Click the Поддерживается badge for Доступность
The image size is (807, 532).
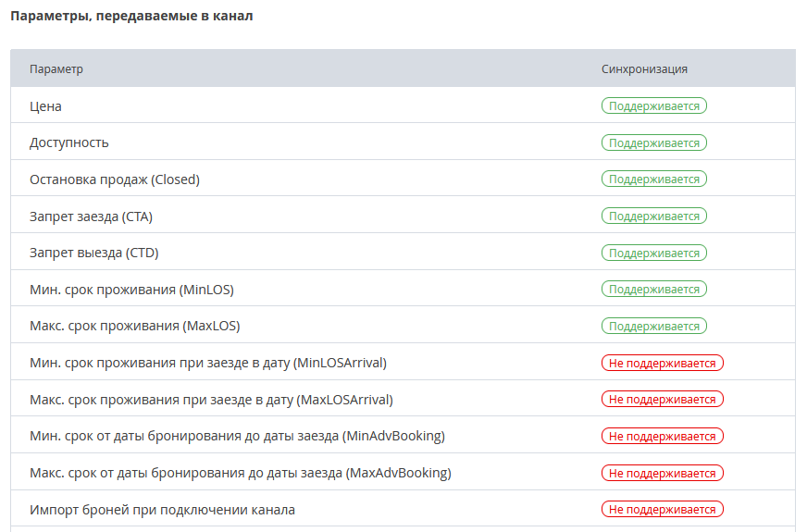coord(653,142)
